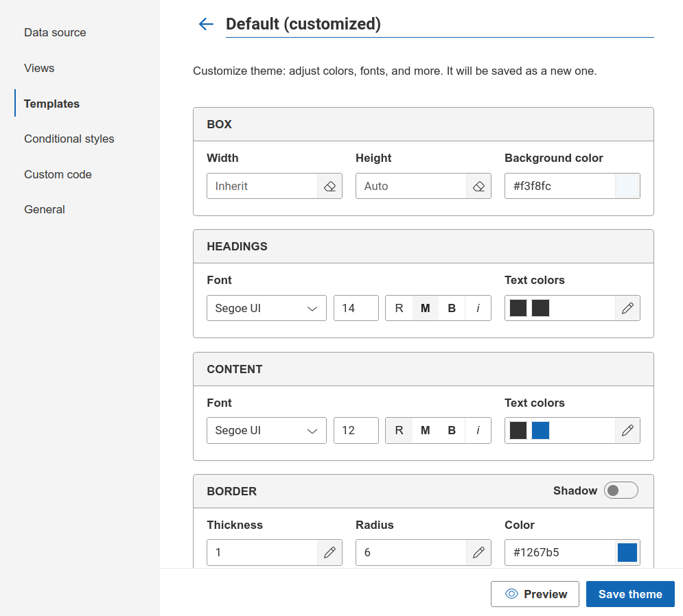Image resolution: width=683 pixels, height=616 pixels.
Task: Open the Data source section
Action: [x=55, y=33]
